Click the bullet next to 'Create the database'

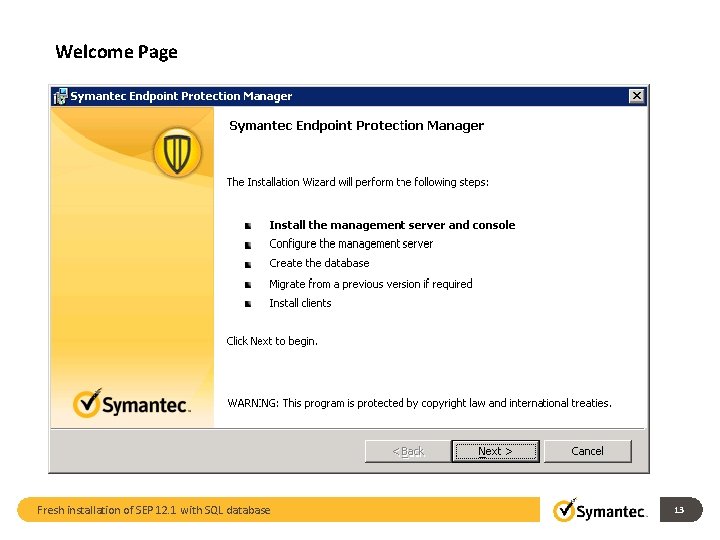tap(248, 264)
